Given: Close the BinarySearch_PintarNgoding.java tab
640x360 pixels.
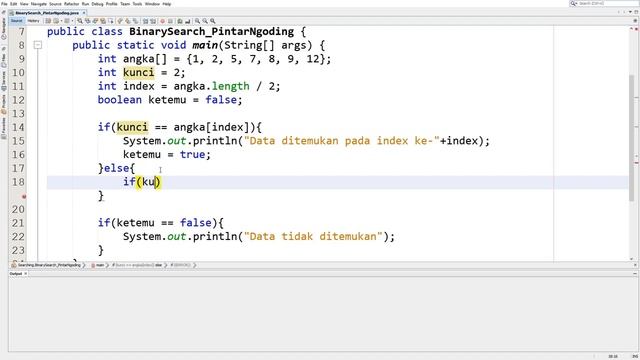Looking at the screenshot, I should [84, 13].
